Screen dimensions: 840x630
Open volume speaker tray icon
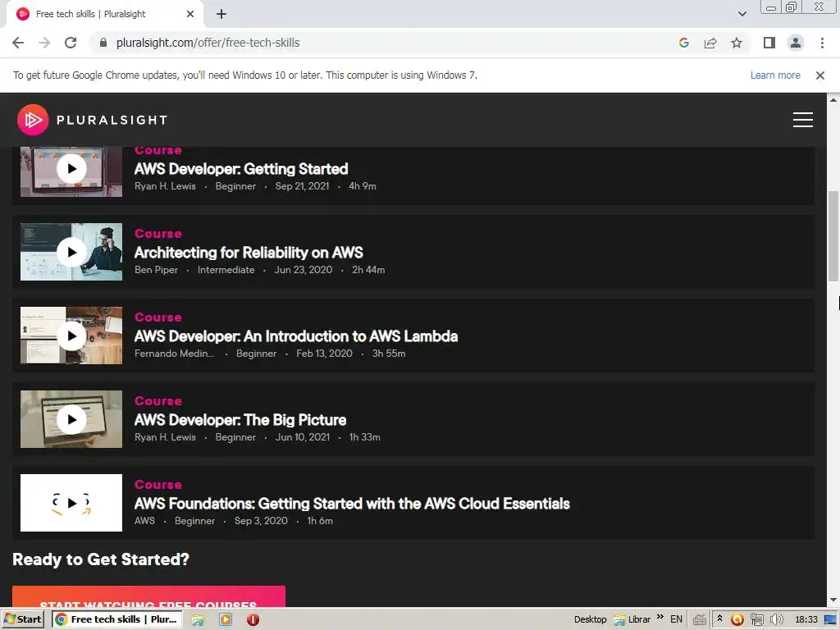pyautogui.click(x=776, y=620)
